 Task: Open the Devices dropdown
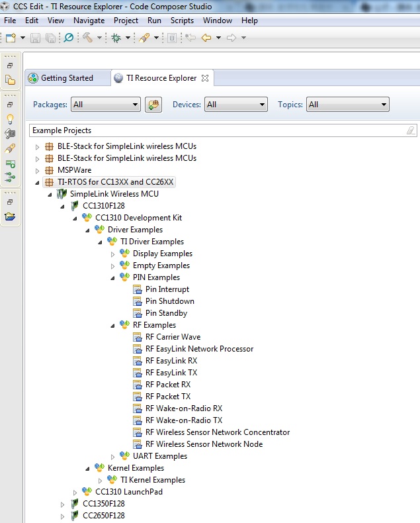[235, 105]
